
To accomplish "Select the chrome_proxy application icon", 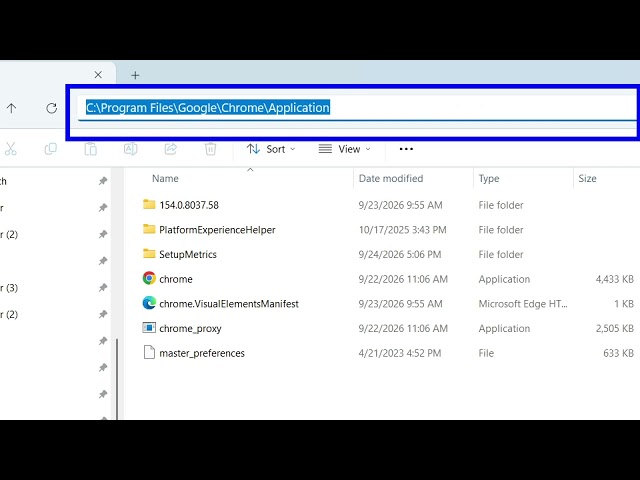I will click(x=149, y=328).
